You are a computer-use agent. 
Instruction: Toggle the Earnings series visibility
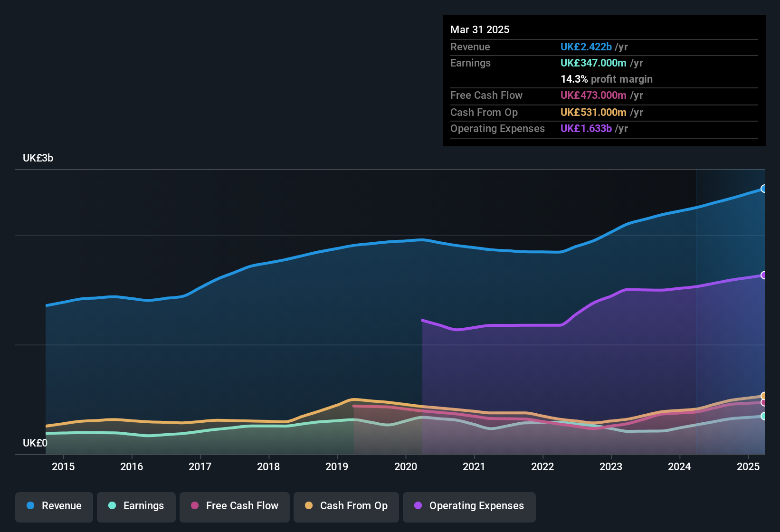point(136,506)
